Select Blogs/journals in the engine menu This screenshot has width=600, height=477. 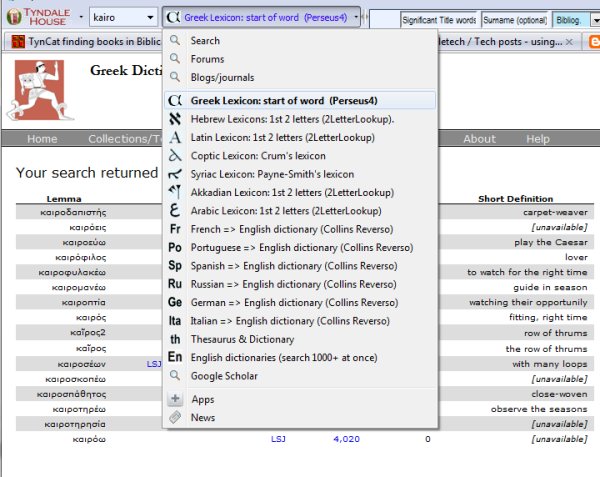(x=300, y=77)
